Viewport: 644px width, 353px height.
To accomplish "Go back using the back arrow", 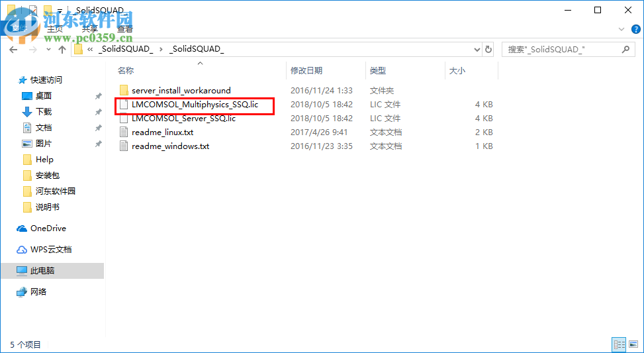I will (x=13, y=49).
